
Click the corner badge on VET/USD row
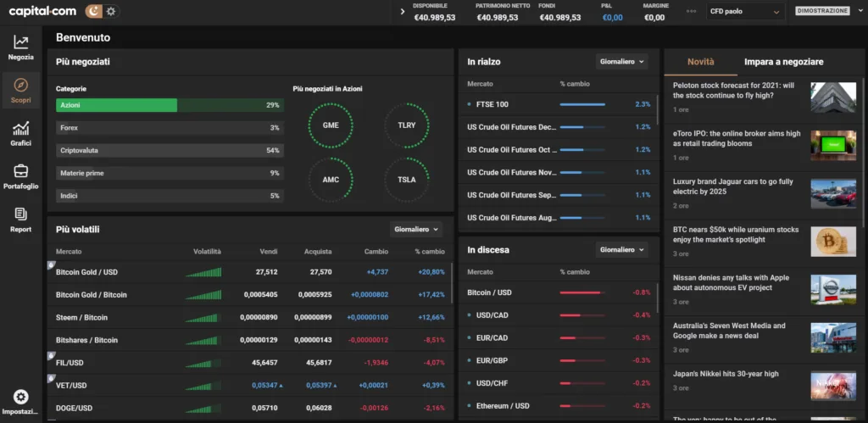click(50, 378)
